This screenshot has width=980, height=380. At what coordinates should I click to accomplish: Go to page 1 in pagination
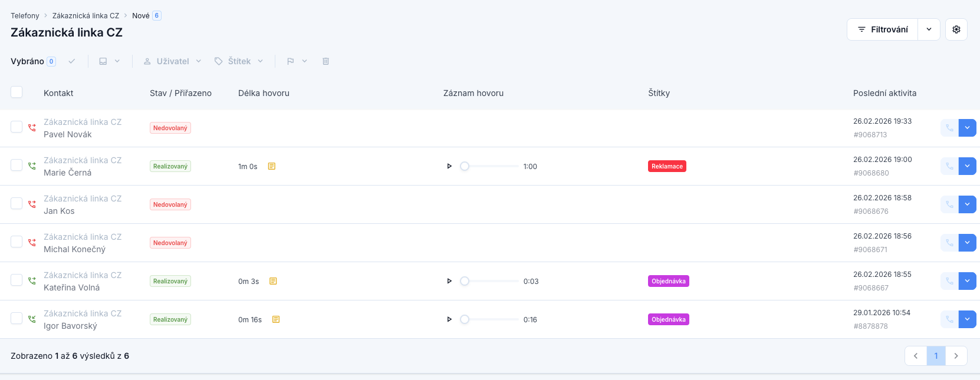(x=936, y=356)
